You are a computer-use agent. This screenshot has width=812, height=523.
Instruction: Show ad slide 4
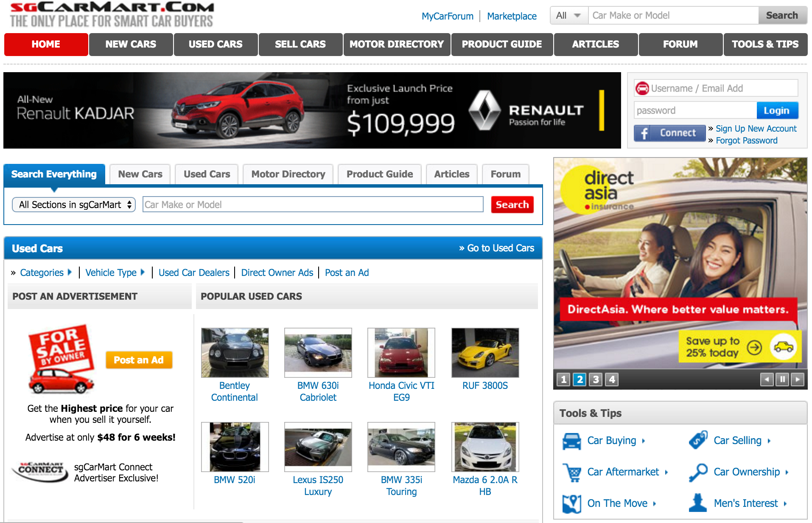pyautogui.click(x=612, y=380)
